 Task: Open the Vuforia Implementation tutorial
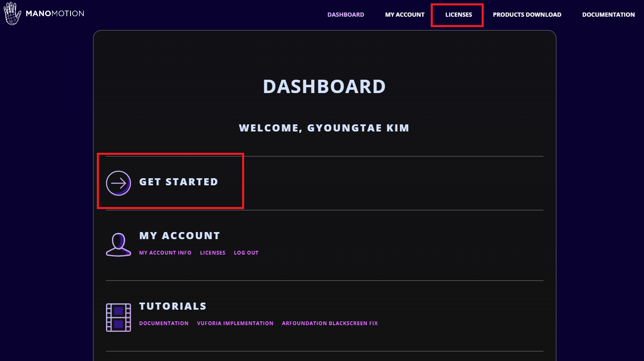pos(235,323)
